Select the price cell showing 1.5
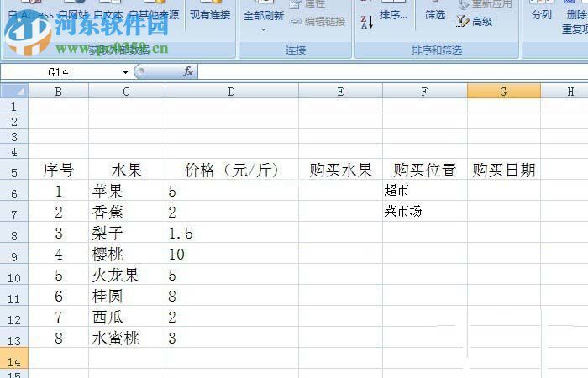The height and width of the screenshot is (378, 588). click(x=232, y=233)
